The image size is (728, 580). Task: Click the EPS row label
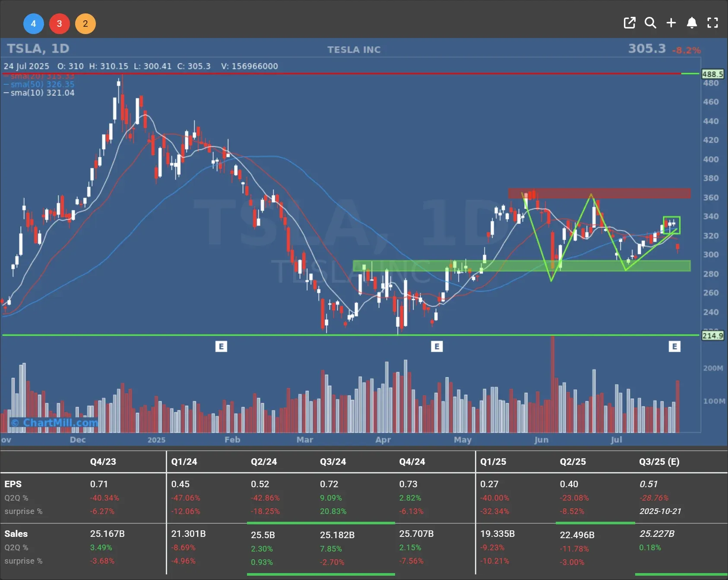[13, 484]
